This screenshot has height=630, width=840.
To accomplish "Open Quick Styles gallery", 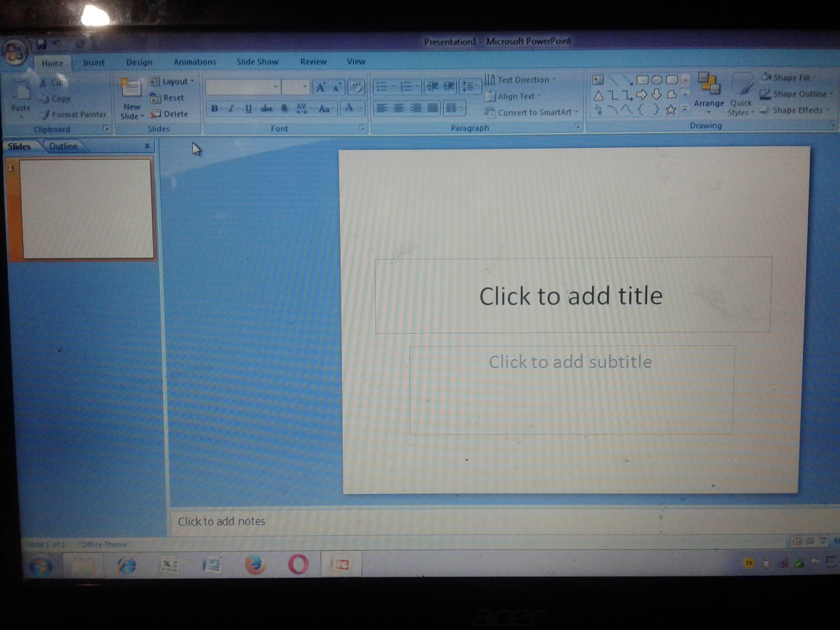I will (741, 94).
